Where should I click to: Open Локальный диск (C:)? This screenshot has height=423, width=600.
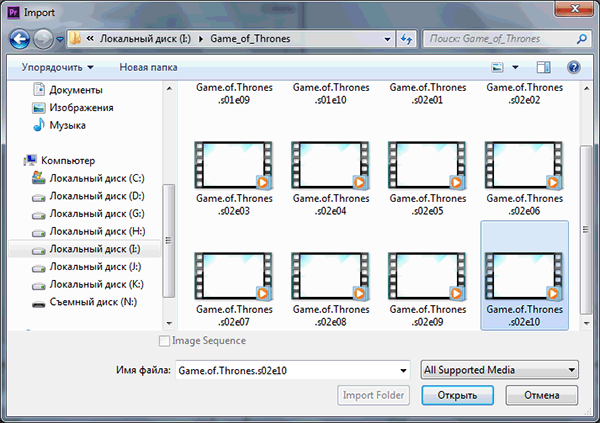pyautogui.click(x=88, y=178)
